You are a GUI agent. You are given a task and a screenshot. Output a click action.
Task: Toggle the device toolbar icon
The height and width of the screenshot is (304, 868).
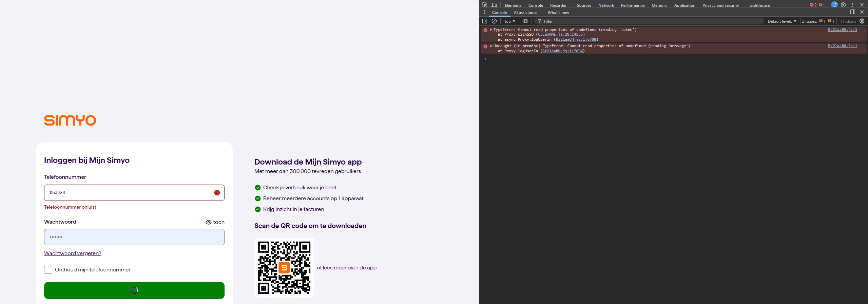tap(494, 5)
